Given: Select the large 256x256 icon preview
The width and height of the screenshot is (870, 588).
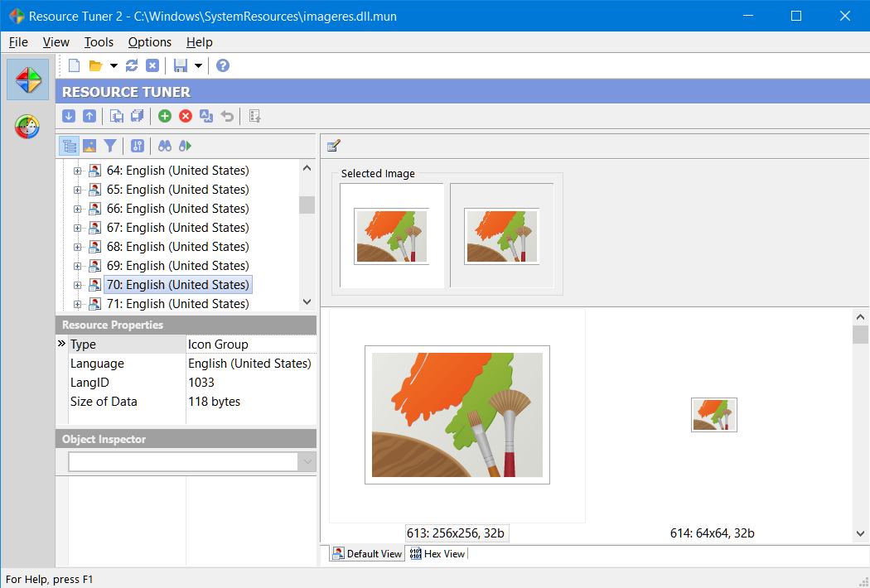Looking at the screenshot, I should point(457,415).
